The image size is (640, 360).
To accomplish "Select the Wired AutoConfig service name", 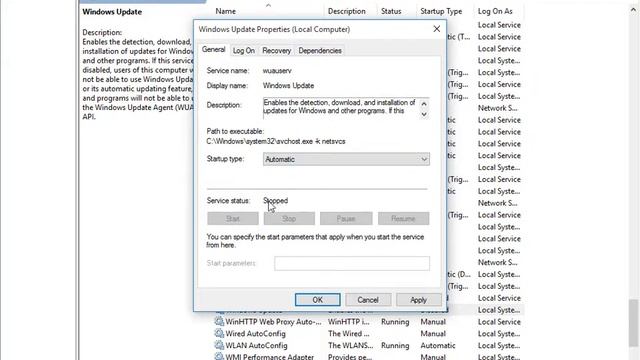I will [x=256, y=333].
